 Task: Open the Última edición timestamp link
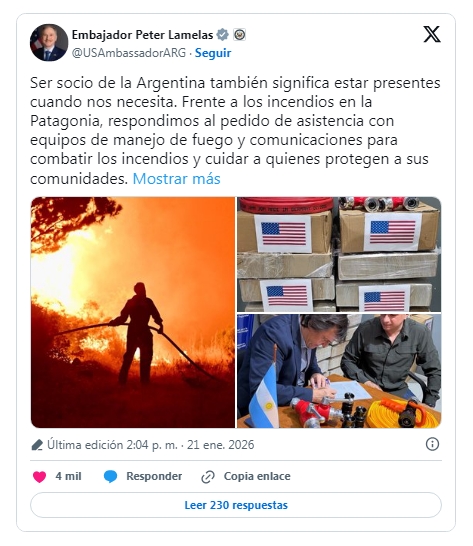pos(150,445)
